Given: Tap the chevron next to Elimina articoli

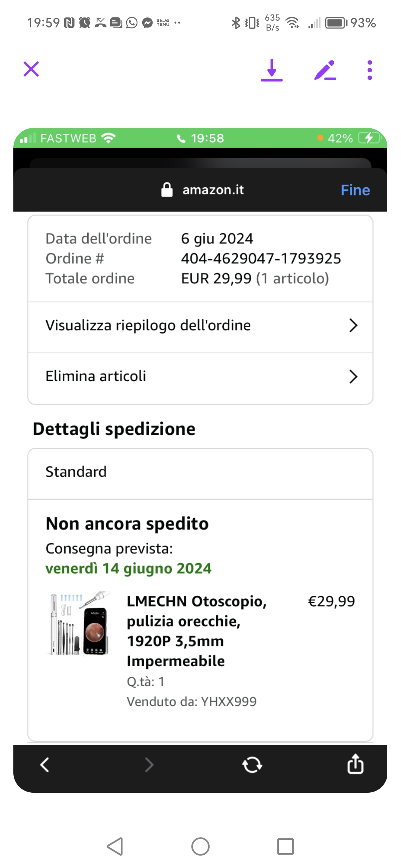Looking at the screenshot, I should tap(353, 377).
